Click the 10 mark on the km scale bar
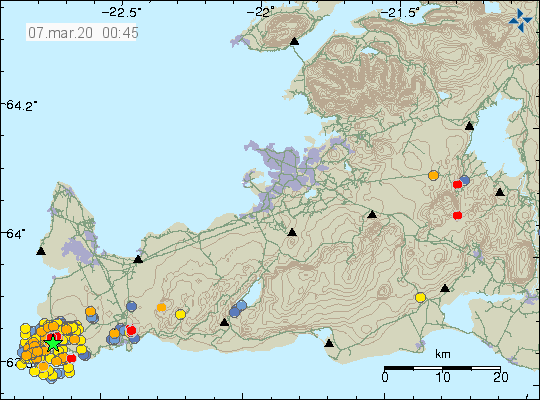Screen dimensions: 540x400 (443, 377)
